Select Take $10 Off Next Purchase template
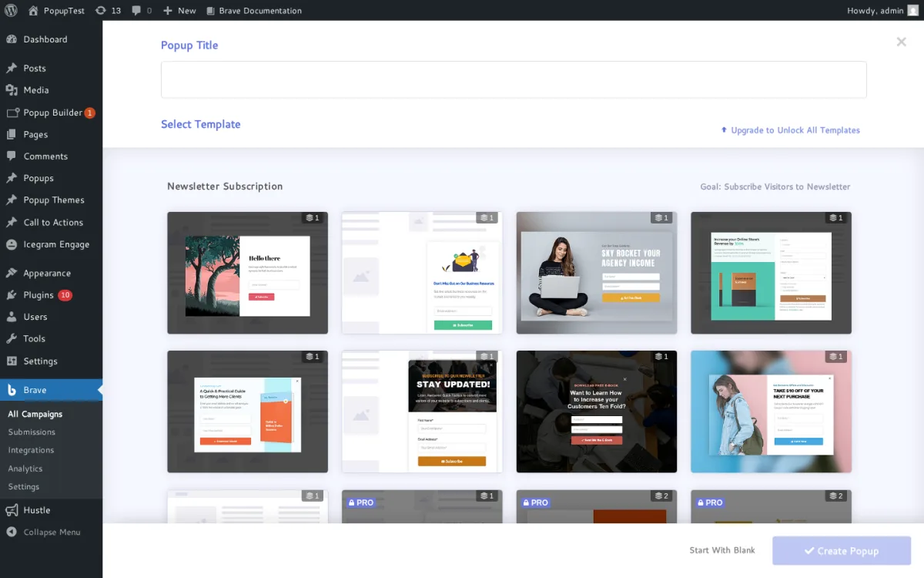 [772, 412]
